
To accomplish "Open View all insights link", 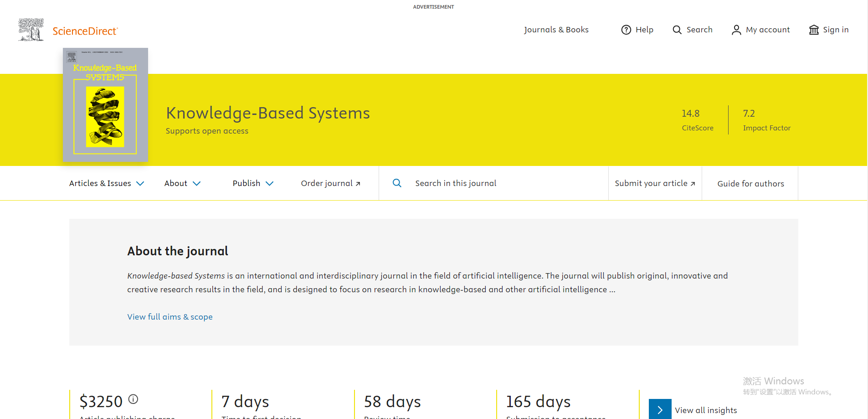I will 706,410.
